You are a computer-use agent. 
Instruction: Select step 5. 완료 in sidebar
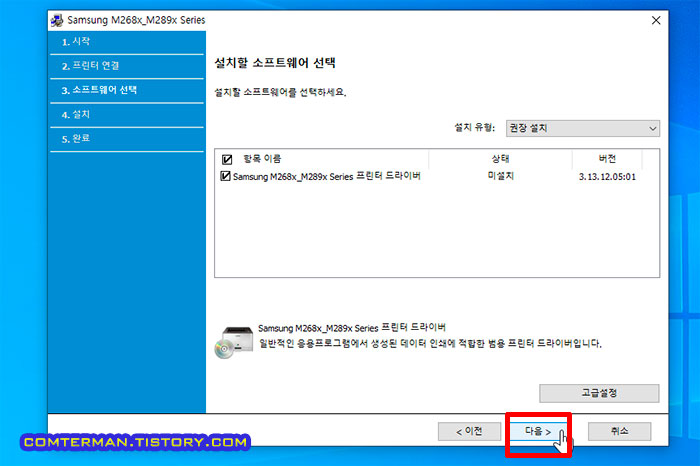click(x=127, y=139)
